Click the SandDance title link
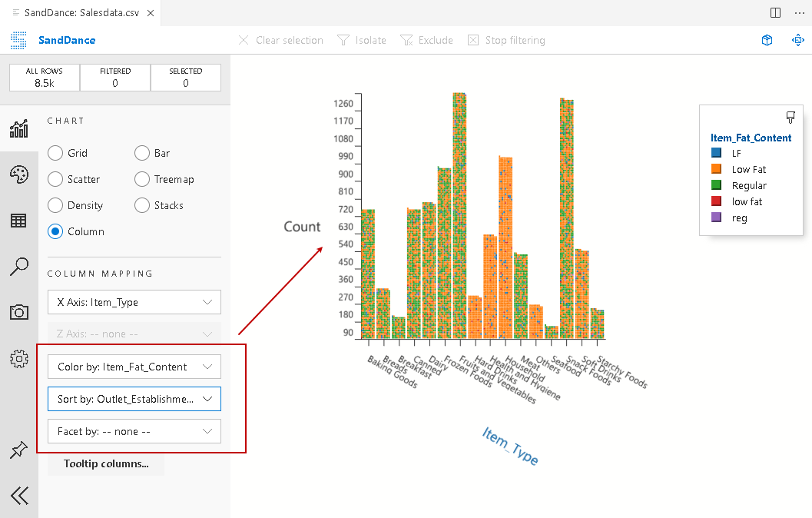The width and height of the screenshot is (812, 518). pos(67,40)
